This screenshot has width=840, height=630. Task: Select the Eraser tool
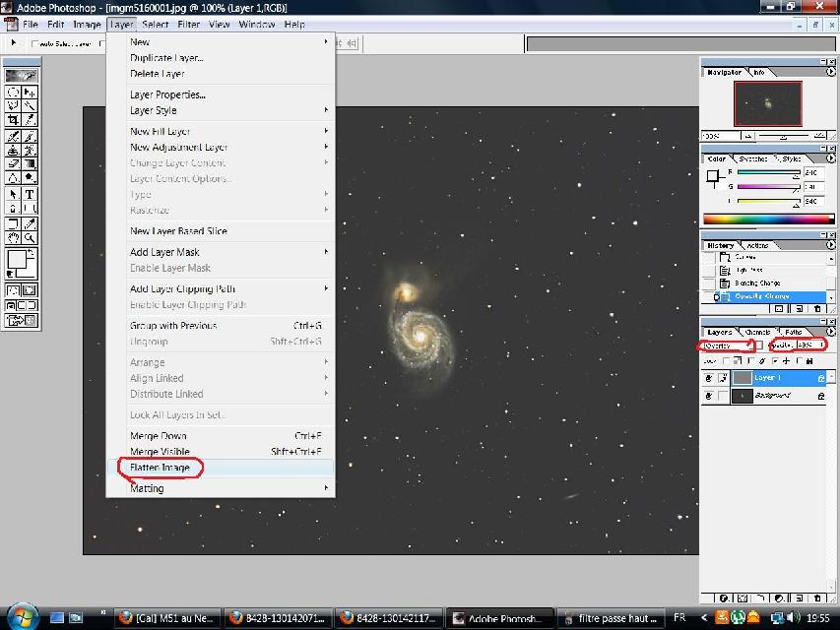tap(13, 164)
